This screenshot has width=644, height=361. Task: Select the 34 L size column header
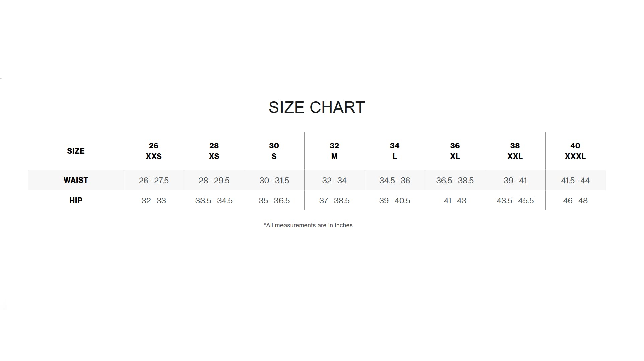coord(395,151)
